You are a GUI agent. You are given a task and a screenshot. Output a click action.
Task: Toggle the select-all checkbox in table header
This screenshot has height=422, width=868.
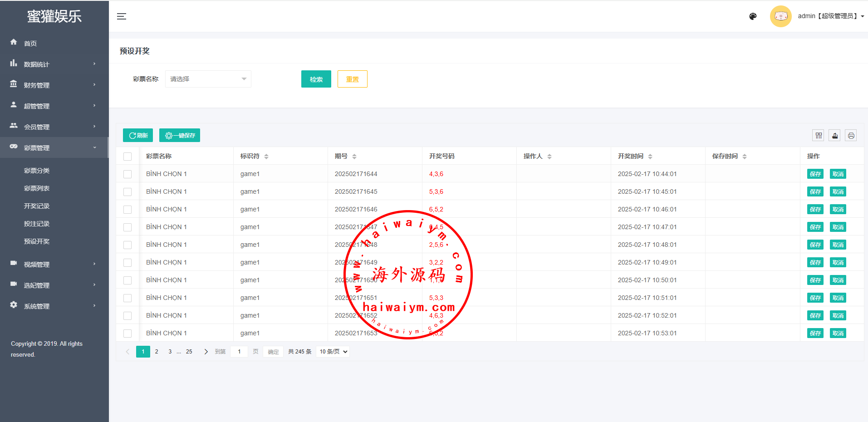point(128,157)
